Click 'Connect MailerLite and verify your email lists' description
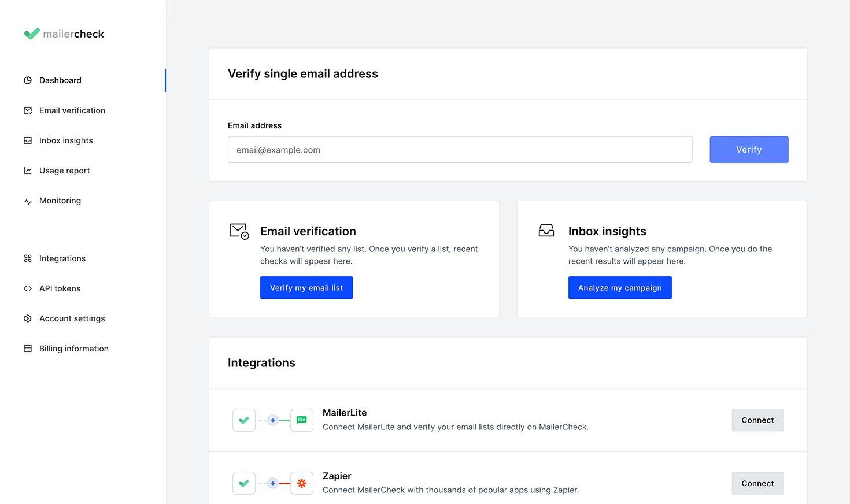850x504 pixels. (456, 427)
